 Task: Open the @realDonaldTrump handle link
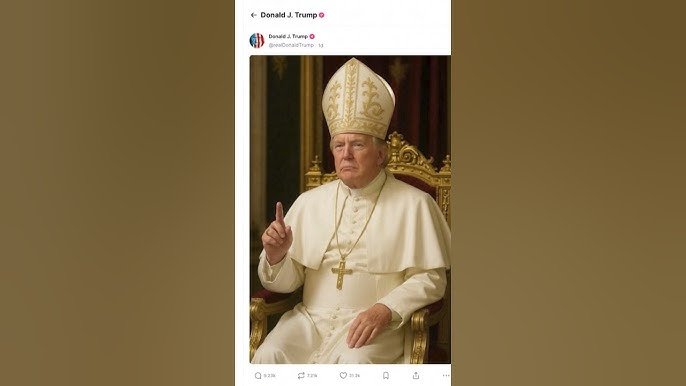point(291,45)
